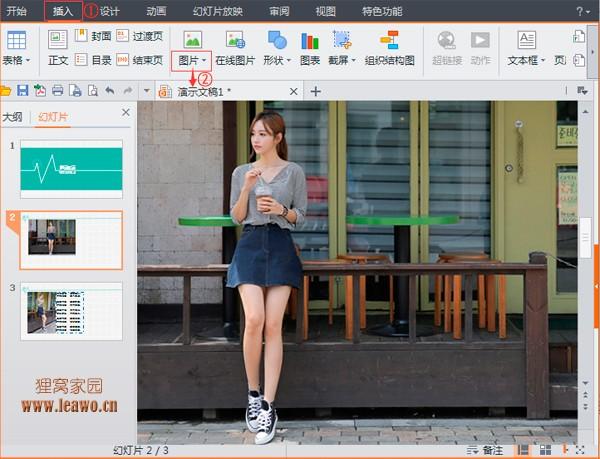Toggle the 备注 notes pane

click(485, 450)
